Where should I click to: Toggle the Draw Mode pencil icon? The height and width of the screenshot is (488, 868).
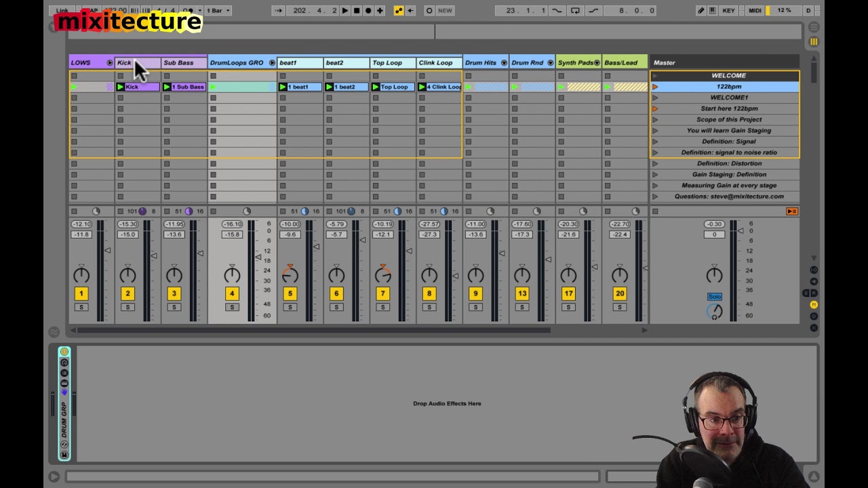701,10
